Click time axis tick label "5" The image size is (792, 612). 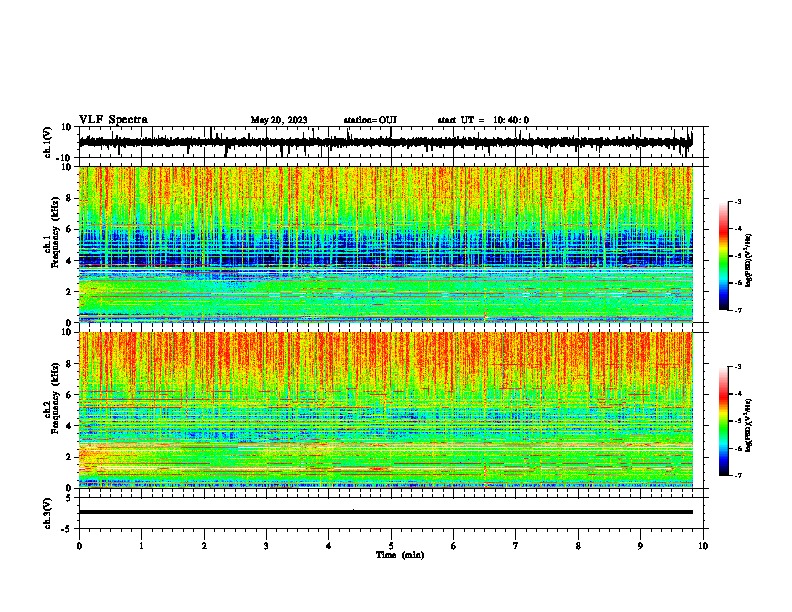point(391,546)
